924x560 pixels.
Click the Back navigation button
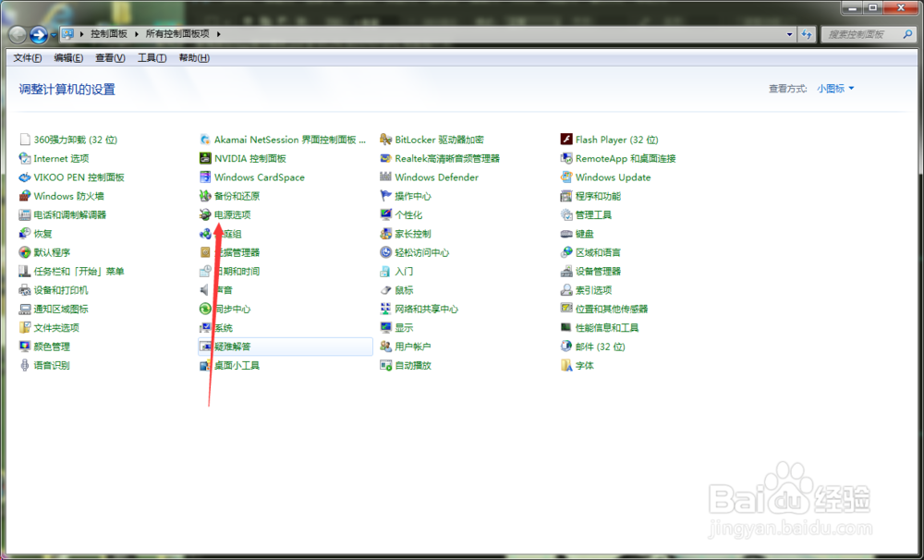click(x=18, y=35)
